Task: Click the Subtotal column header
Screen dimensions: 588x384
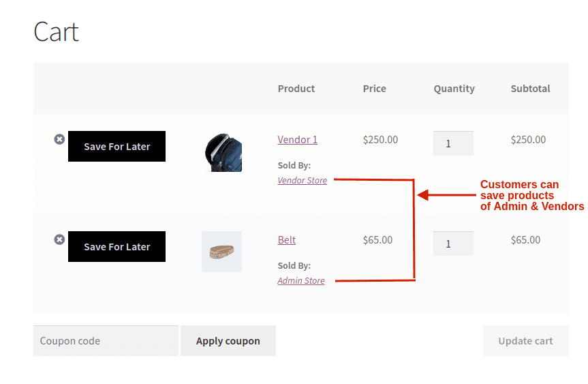Action: (x=530, y=89)
